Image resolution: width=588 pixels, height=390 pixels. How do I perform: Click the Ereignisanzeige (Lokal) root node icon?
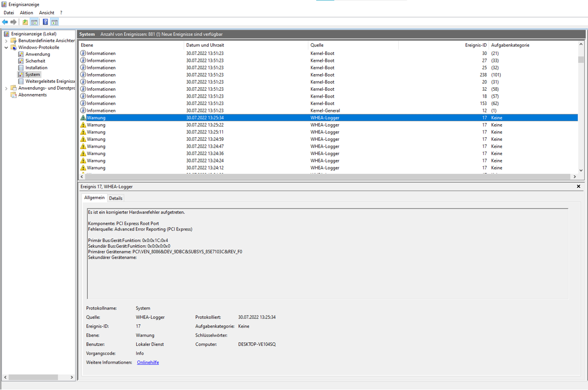pos(6,34)
